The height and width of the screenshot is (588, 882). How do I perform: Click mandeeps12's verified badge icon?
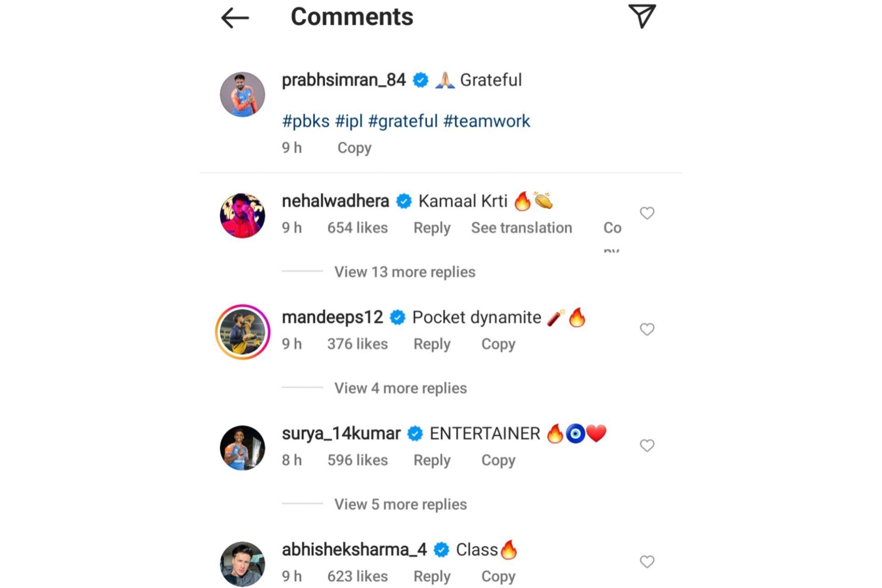(x=397, y=316)
